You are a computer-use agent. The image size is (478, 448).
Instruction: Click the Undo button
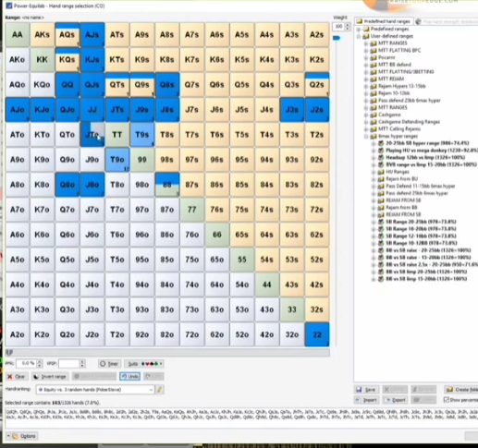[x=129, y=376]
